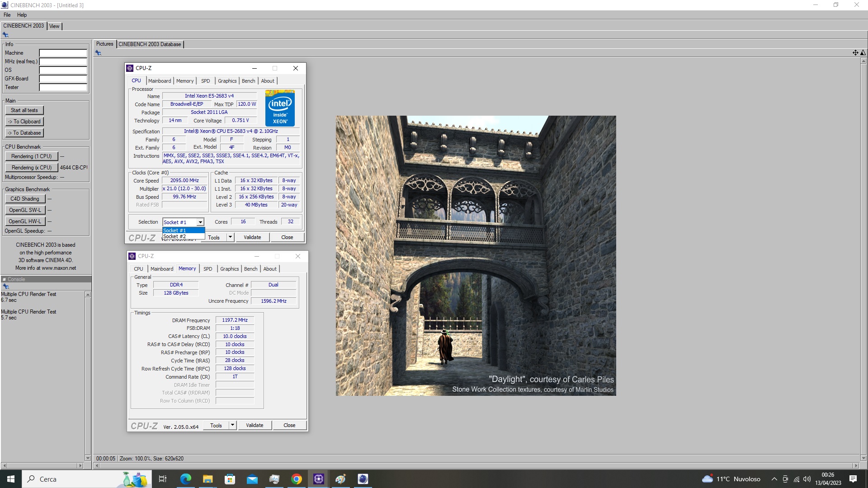Screen dimensions: 868x488
Task: Run the Rendering (x CPU) benchmark
Action: 32,168
